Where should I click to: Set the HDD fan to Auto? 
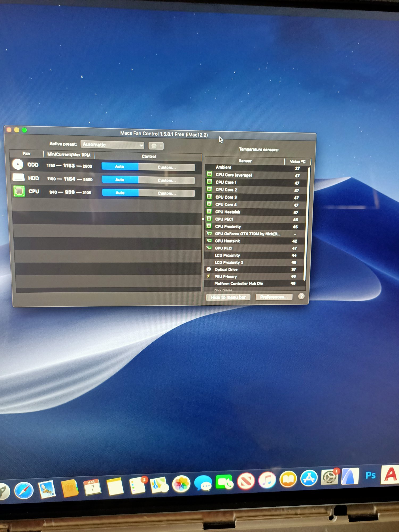120,180
